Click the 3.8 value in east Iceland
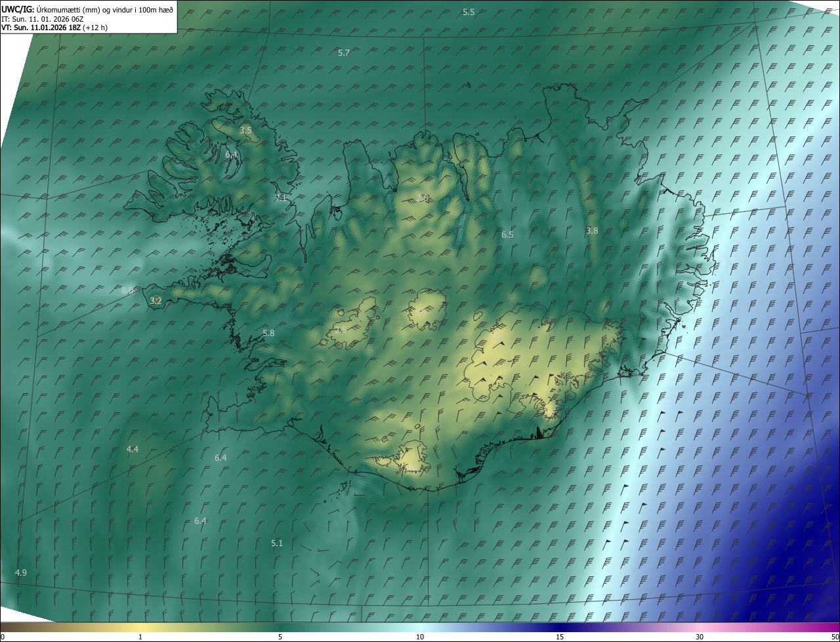Viewport: 840px width, 642px height. [x=592, y=230]
